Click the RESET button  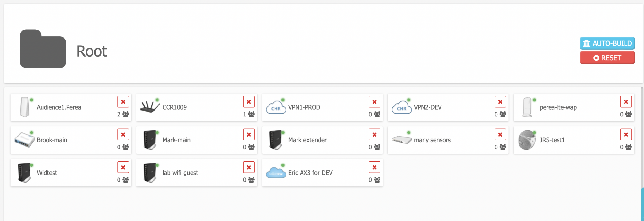[607, 58]
